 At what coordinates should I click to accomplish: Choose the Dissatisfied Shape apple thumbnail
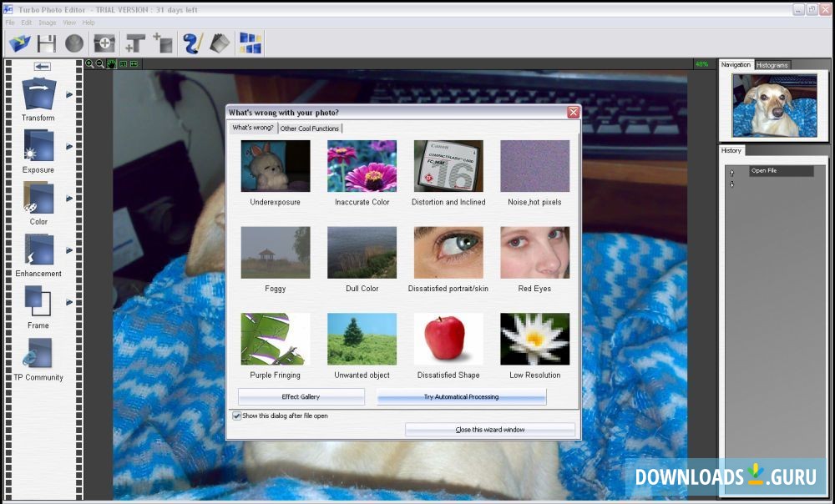(448, 339)
